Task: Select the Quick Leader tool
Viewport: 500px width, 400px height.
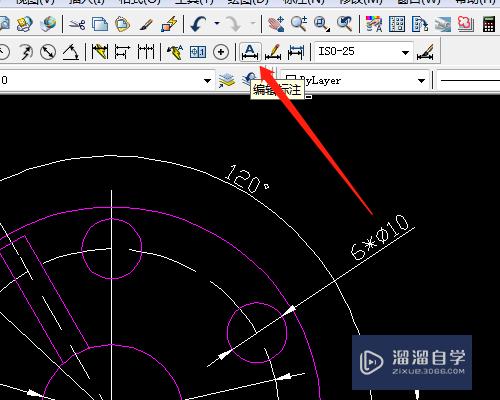Action: click(175, 52)
